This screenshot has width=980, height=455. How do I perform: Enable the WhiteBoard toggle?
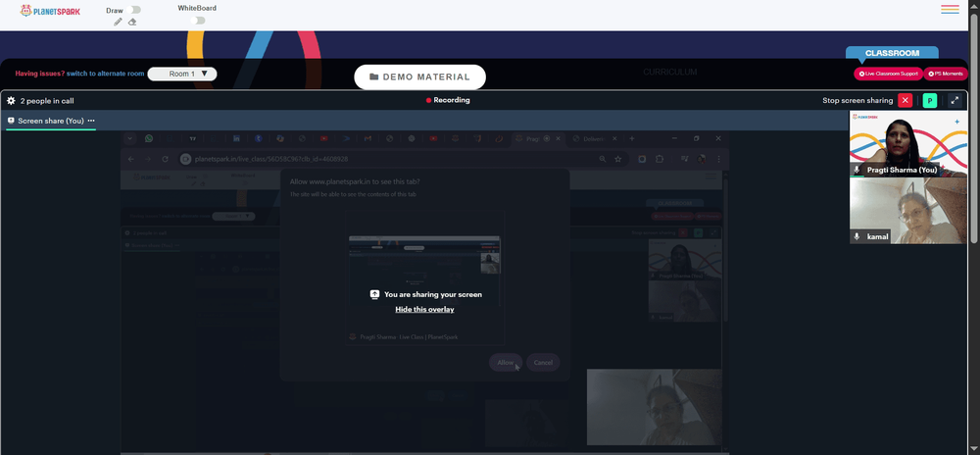click(198, 20)
